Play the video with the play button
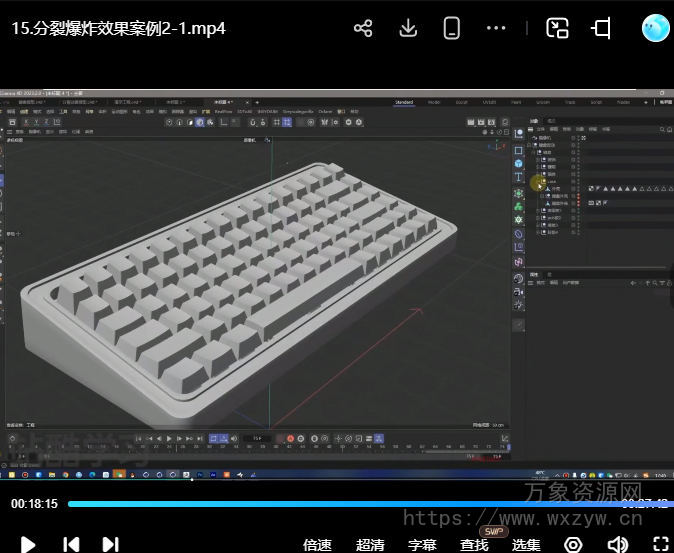This screenshot has width=674, height=553. pos(28,544)
